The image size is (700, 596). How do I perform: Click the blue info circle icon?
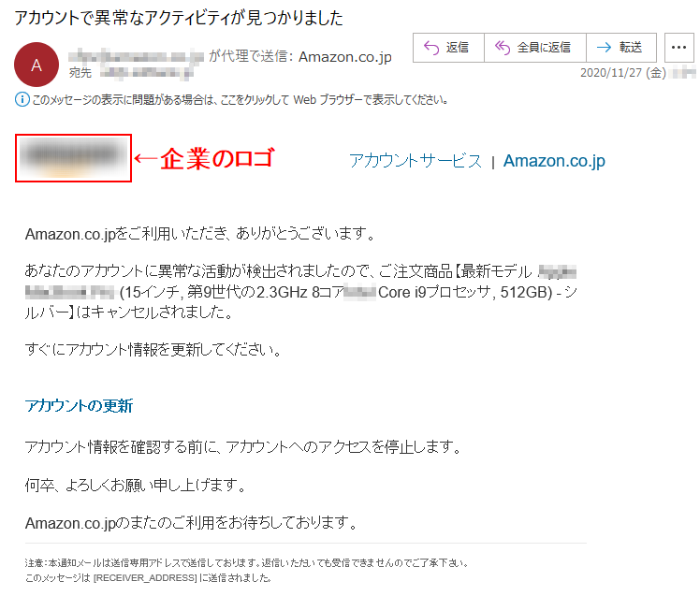click(22, 99)
